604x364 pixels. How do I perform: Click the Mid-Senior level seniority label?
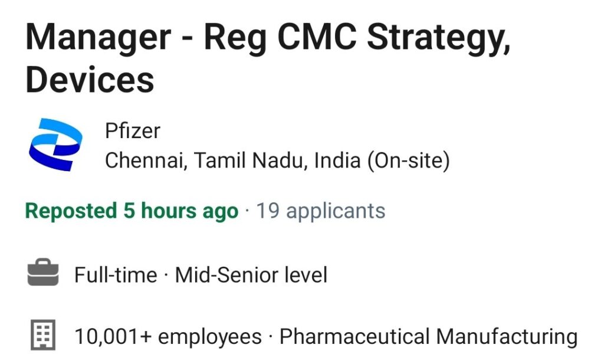(x=251, y=275)
